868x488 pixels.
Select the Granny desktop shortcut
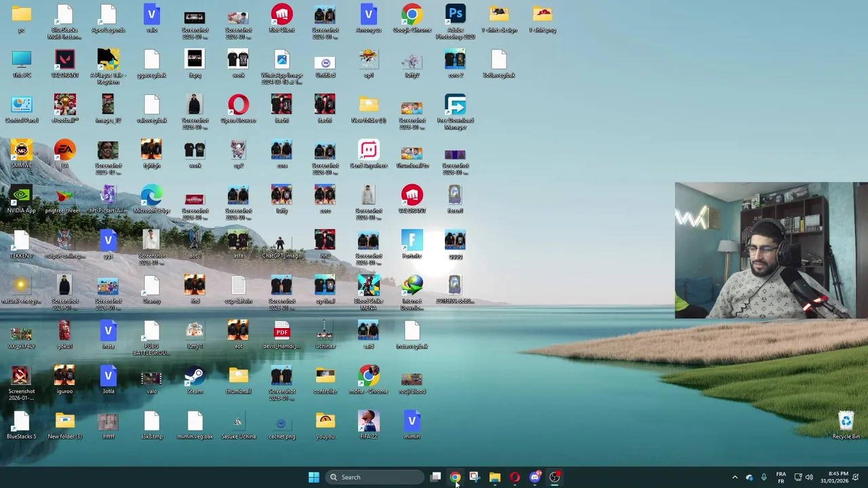point(151,290)
